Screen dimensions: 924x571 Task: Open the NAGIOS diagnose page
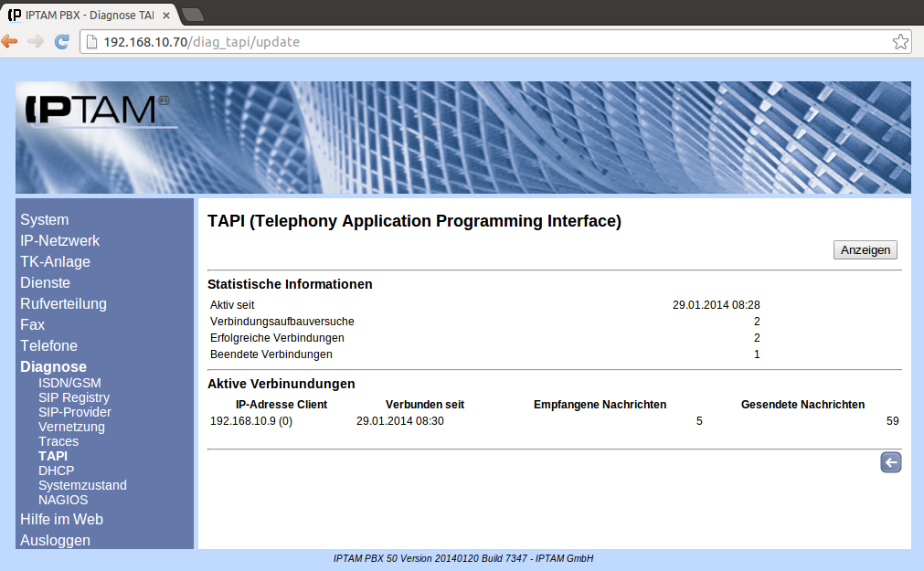tap(63, 500)
